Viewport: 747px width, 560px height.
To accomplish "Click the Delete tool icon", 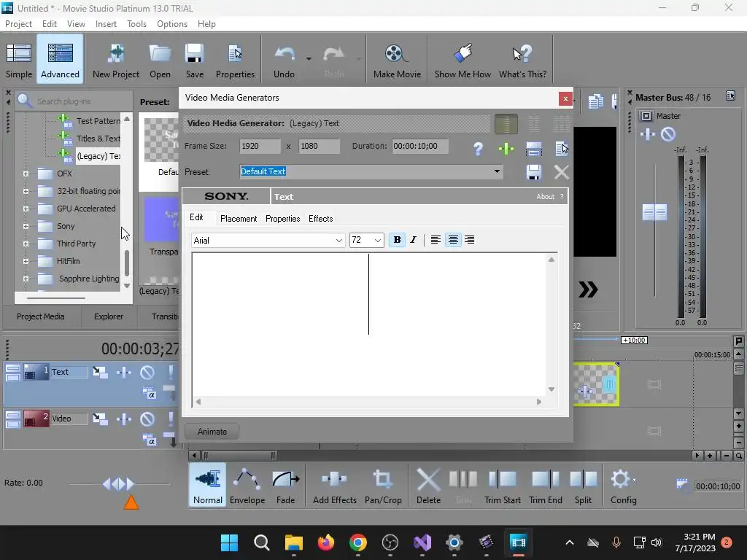I will 428,486.
